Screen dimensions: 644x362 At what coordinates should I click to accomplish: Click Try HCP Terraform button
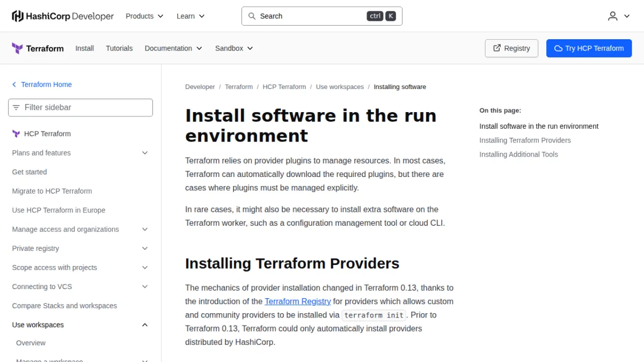589,48
